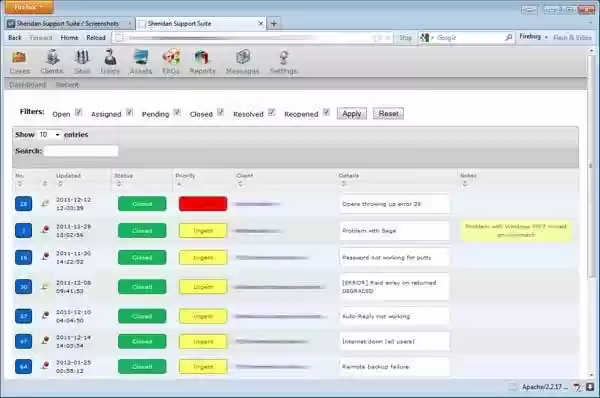Toggle the Closed filter checkbox
600x398 pixels.
[220, 113]
